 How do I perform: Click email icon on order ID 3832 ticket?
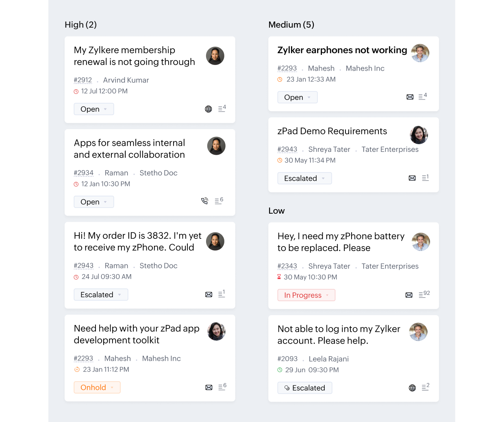[209, 294]
